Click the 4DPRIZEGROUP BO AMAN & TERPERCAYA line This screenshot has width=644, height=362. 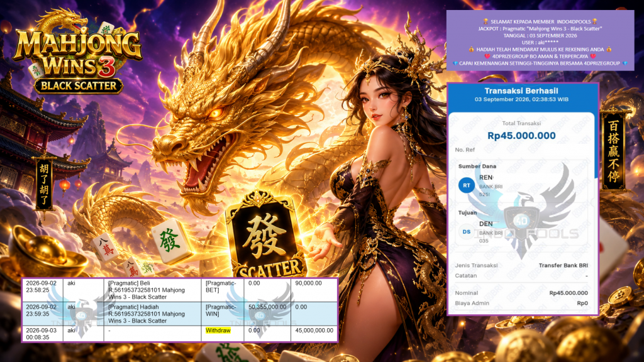coord(540,56)
